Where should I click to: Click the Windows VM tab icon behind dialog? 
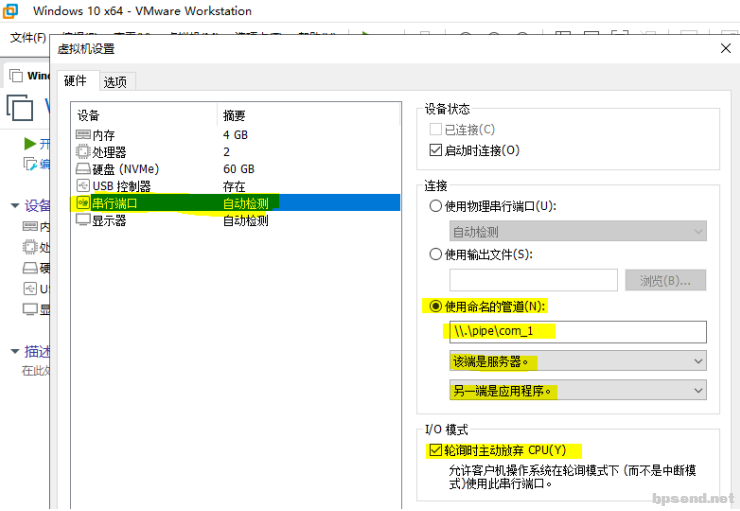pyautogui.click(x=16, y=75)
